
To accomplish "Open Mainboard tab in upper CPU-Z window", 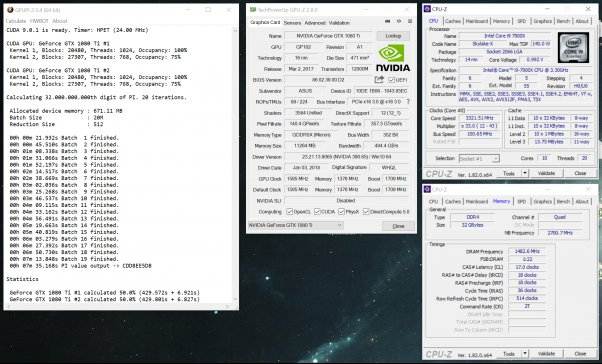I will click(x=476, y=21).
